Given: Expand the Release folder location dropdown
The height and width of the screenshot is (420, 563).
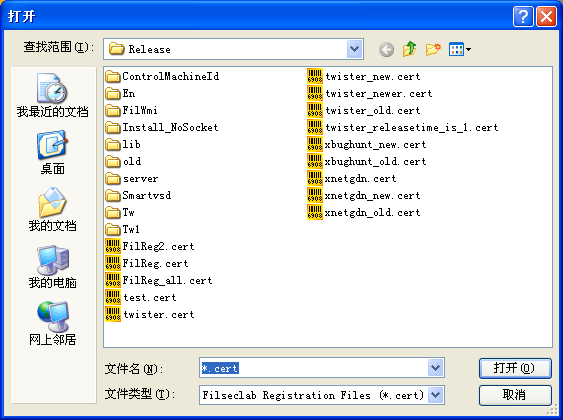Looking at the screenshot, I should (x=354, y=49).
